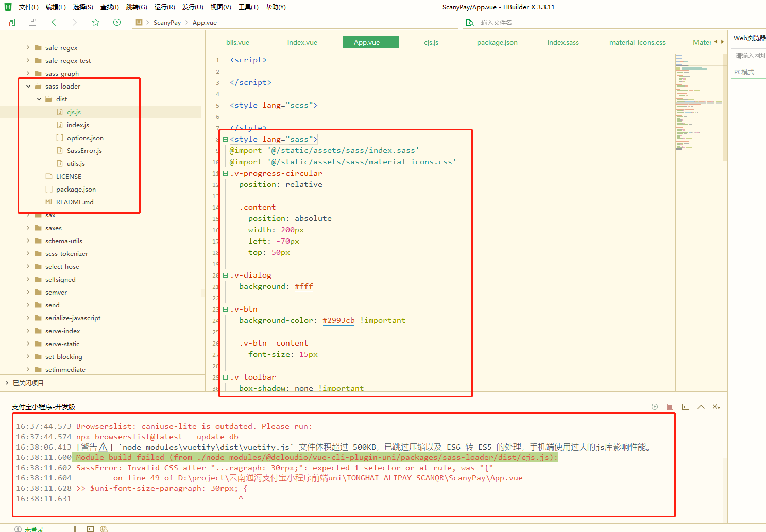Click the 支付宝小程序-开发版 console tab
Image resolution: width=766 pixels, height=532 pixels.
coord(44,407)
